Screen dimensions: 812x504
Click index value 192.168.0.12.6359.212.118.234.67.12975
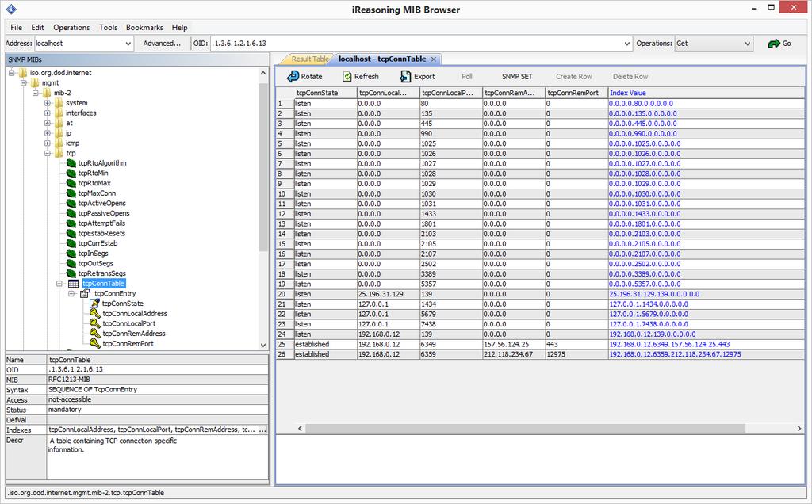click(675, 354)
